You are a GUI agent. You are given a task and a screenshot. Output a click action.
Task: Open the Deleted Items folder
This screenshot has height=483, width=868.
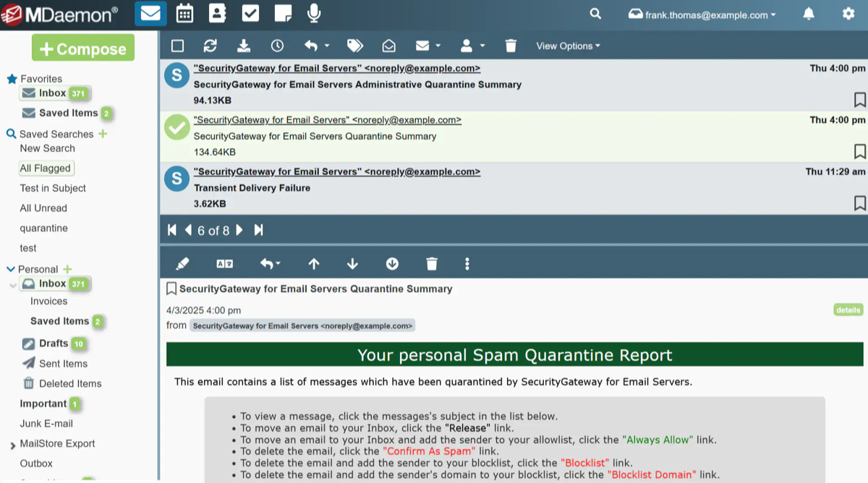pyautogui.click(x=62, y=384)
